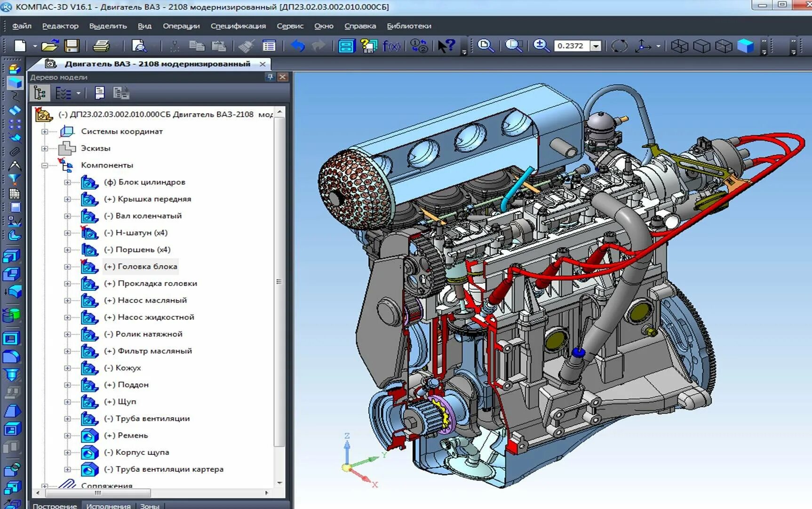812x509 pixels.
Task: Open the dropdown next to new document
Action: click(35, 46)
